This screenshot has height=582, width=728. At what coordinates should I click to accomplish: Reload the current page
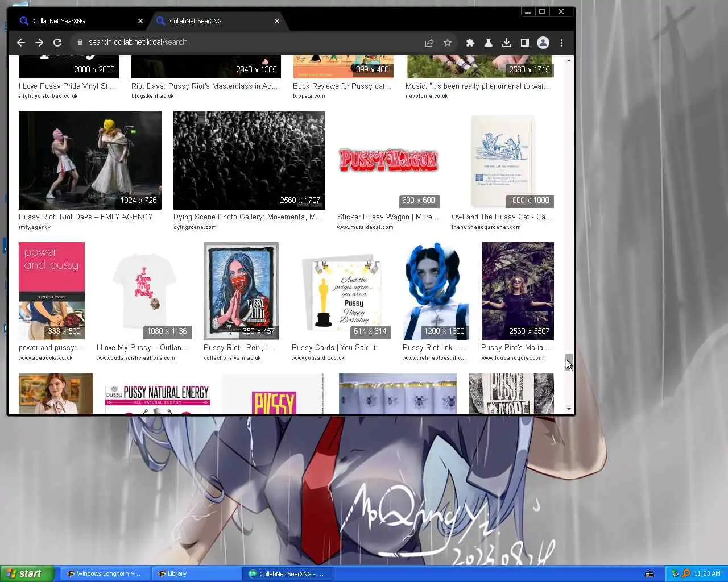coord(57,43)
